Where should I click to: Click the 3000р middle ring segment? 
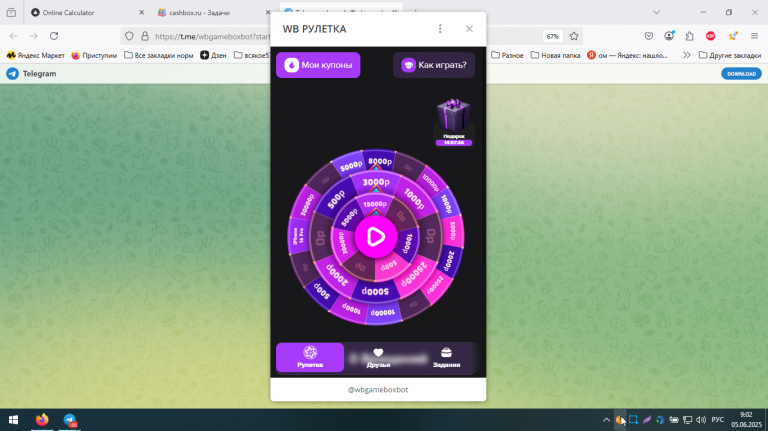coord(376,182)
